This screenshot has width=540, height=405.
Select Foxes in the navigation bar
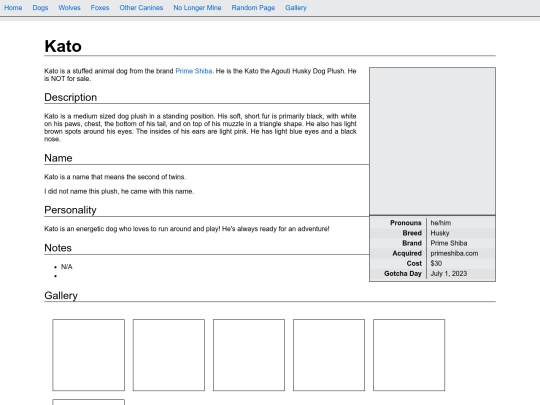coord(100,8)
